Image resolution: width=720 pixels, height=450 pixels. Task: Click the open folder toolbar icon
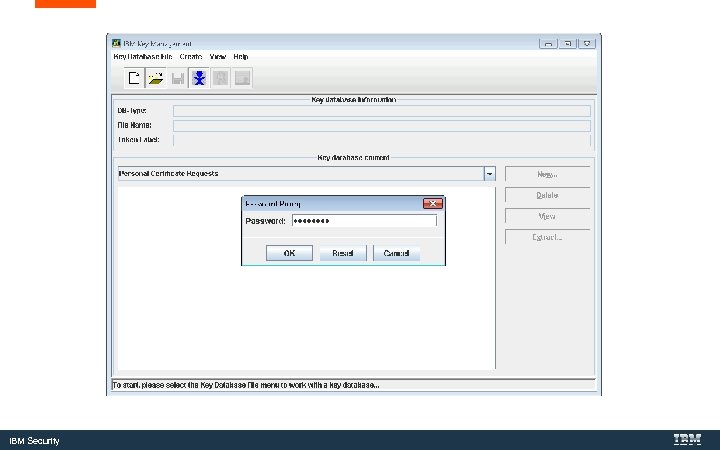156,78
